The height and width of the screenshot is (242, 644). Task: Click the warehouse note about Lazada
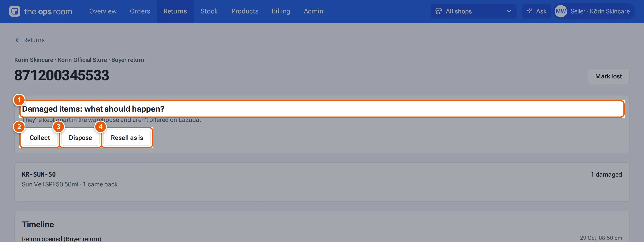click(112, 120)
